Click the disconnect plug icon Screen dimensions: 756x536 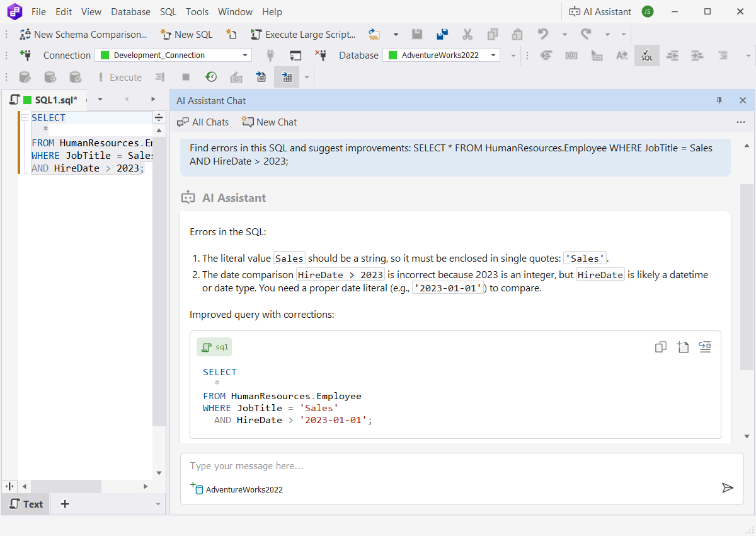click(271, 55)
